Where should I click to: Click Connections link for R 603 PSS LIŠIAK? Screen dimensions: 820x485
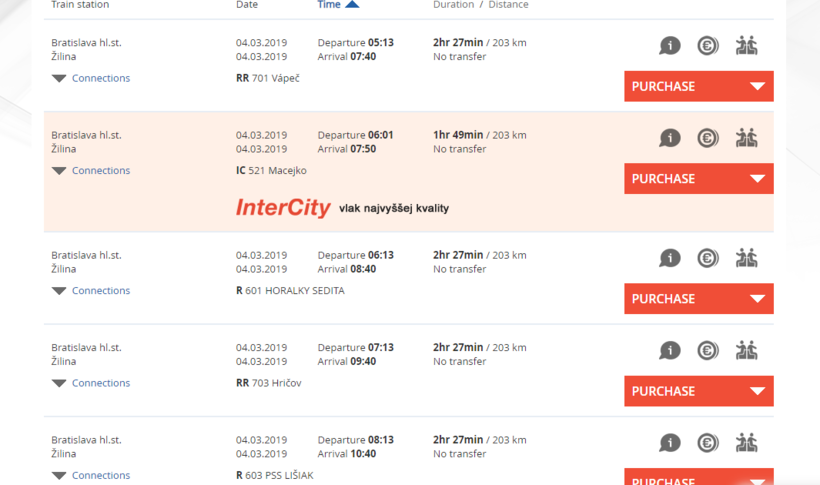[100, 475]
